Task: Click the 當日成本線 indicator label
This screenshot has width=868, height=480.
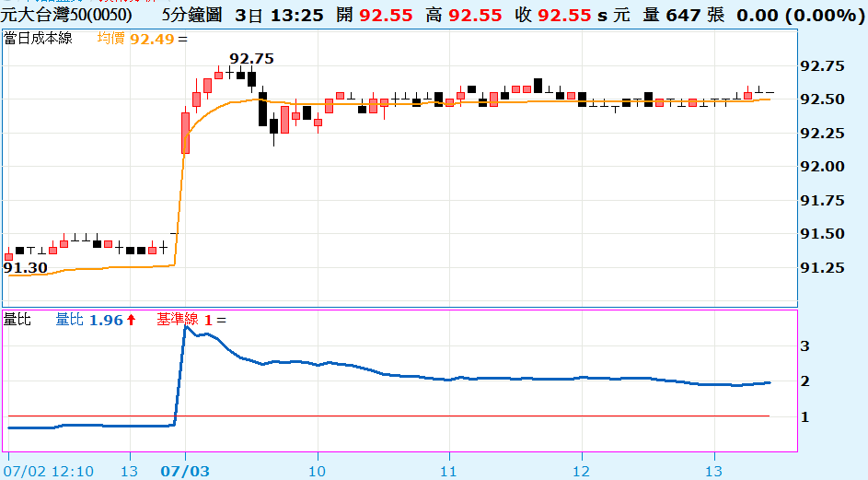Action: coord(38,39)
